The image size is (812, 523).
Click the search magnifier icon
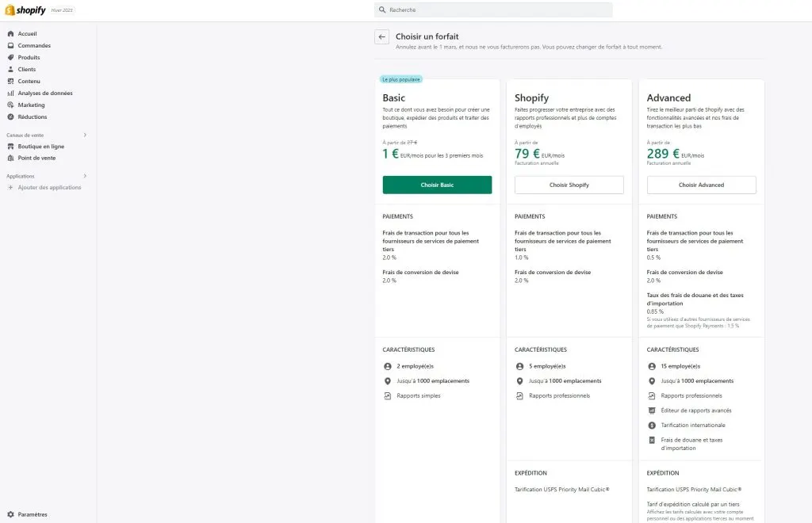pos(382,10)
